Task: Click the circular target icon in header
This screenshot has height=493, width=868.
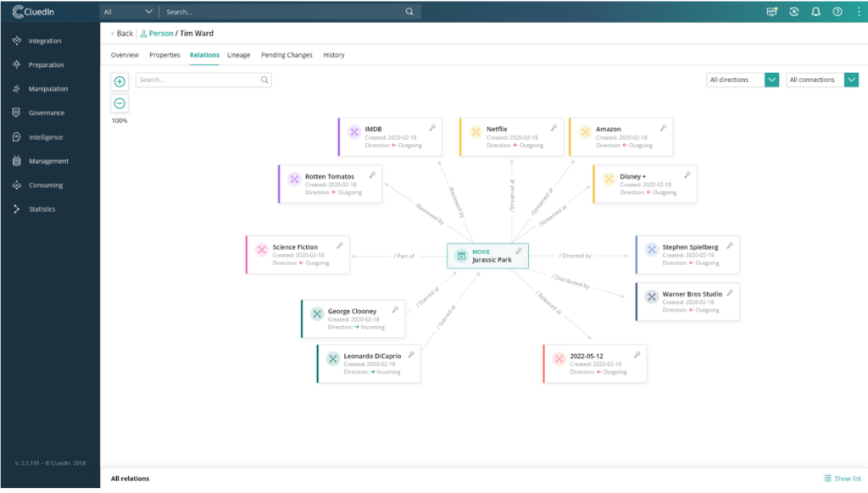Action: [x=793, y=12]
